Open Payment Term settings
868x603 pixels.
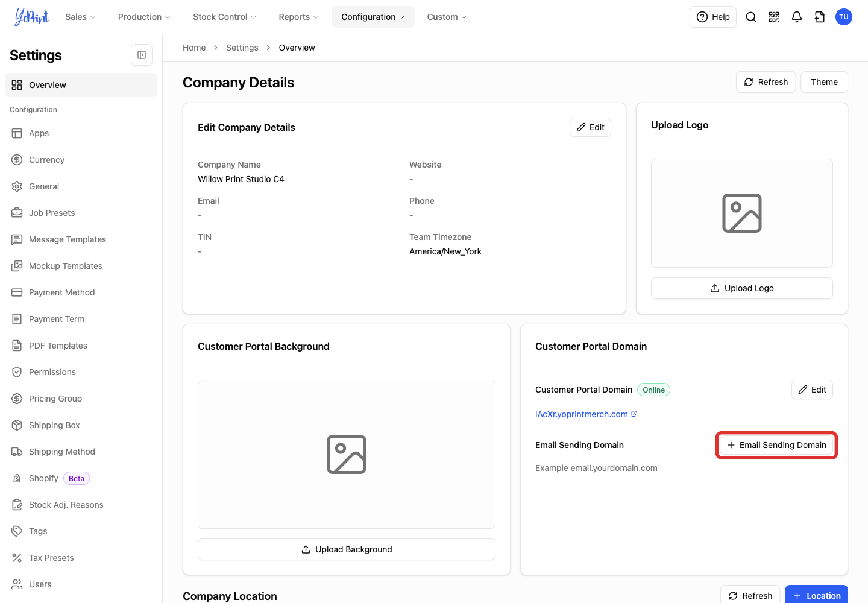pos(81,319)
